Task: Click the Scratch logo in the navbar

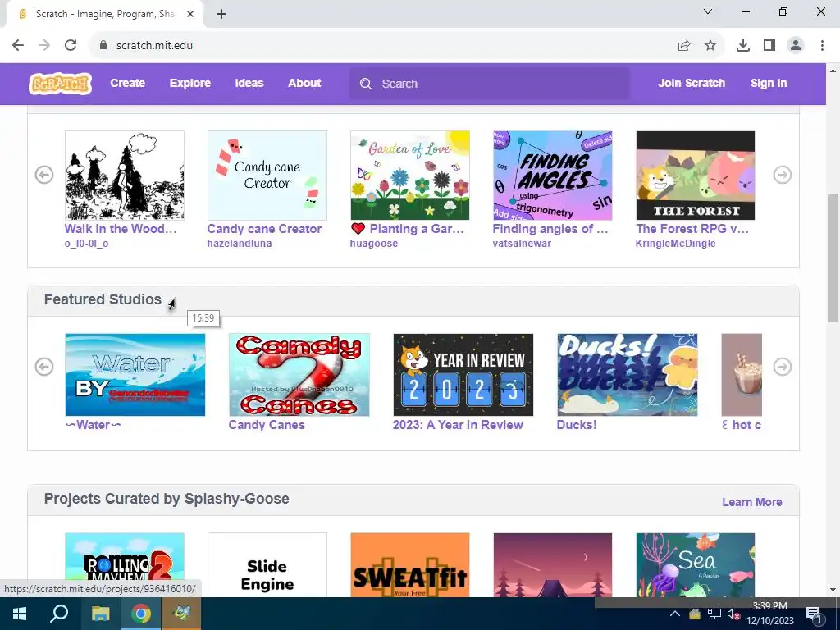Action: point(60,84)
